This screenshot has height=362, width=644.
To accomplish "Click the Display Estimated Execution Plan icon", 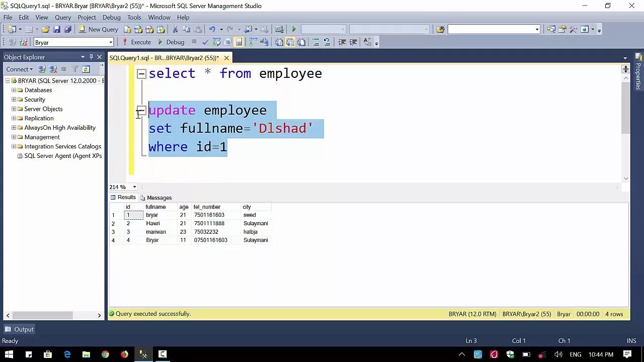I will click(216, 42).
